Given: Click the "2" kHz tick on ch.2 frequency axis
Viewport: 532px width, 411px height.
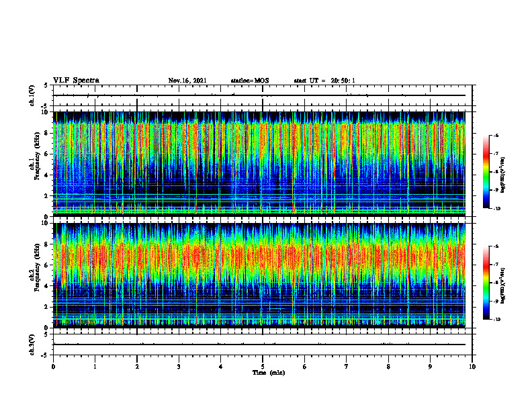Looking at the screenshot, I should [47, 307].
